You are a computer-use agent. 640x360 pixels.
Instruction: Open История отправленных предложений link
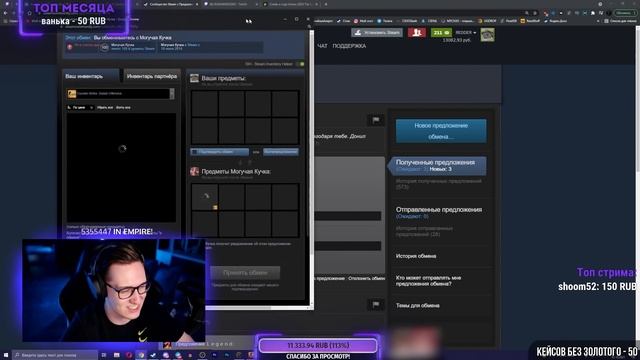pyautogui.click(x=424, y=231)
